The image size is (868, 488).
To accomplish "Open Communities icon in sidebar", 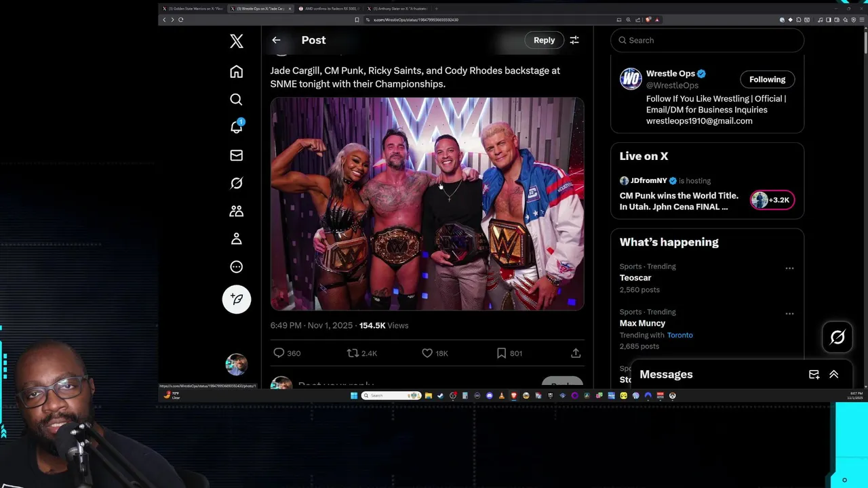I will (236, 211).
